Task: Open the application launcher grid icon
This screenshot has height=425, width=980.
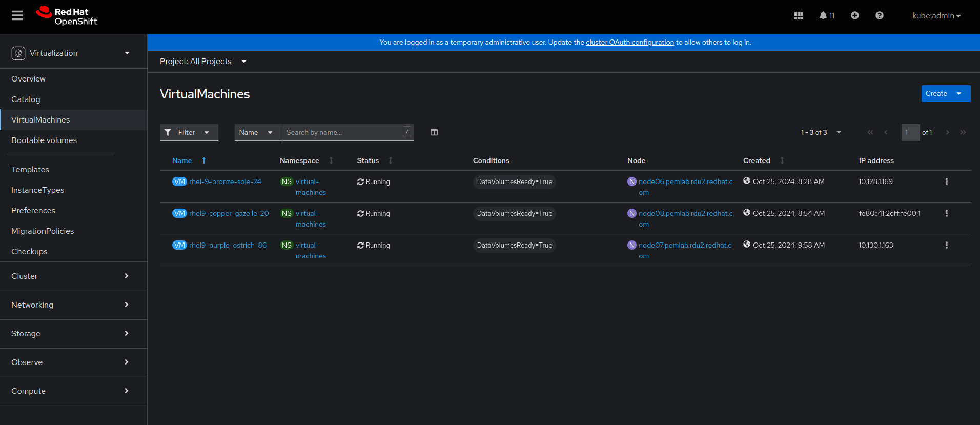Action: point(798,16)
